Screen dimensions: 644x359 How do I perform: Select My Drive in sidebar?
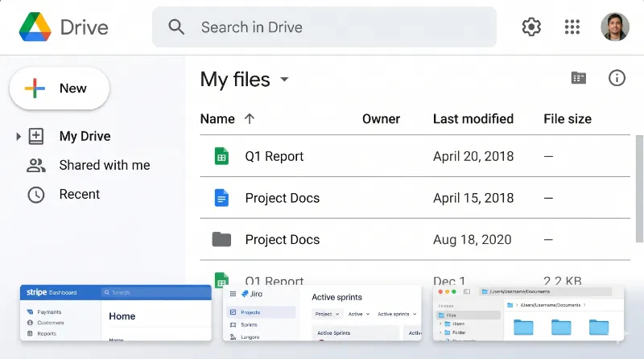pyautogui.click(x=85, y=136)
